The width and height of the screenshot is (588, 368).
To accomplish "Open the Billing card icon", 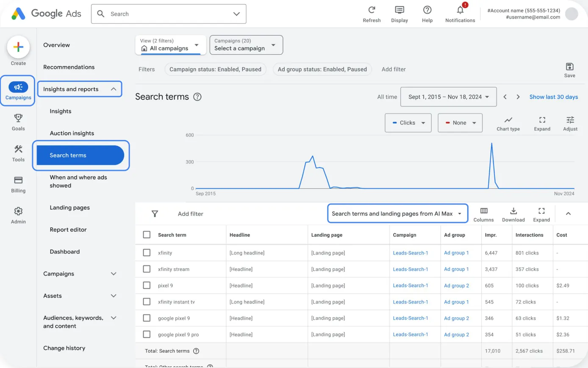I will [18, 180].
